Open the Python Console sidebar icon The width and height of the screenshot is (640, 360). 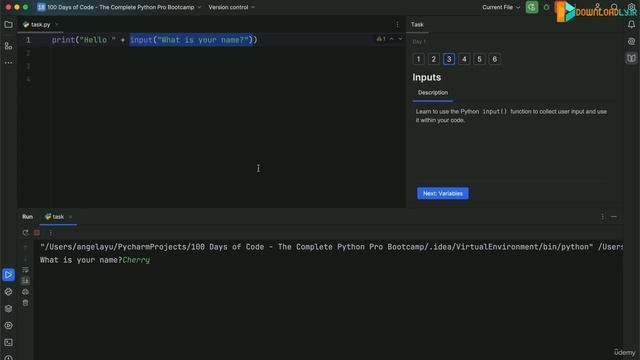8,292
